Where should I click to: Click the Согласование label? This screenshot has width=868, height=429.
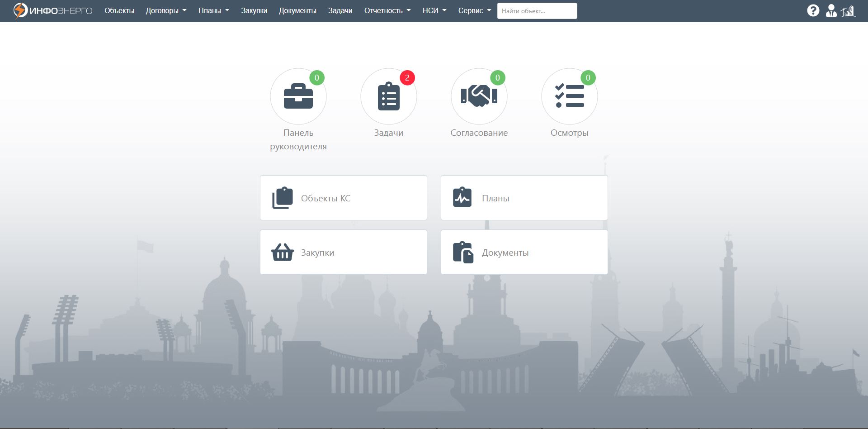479,133
